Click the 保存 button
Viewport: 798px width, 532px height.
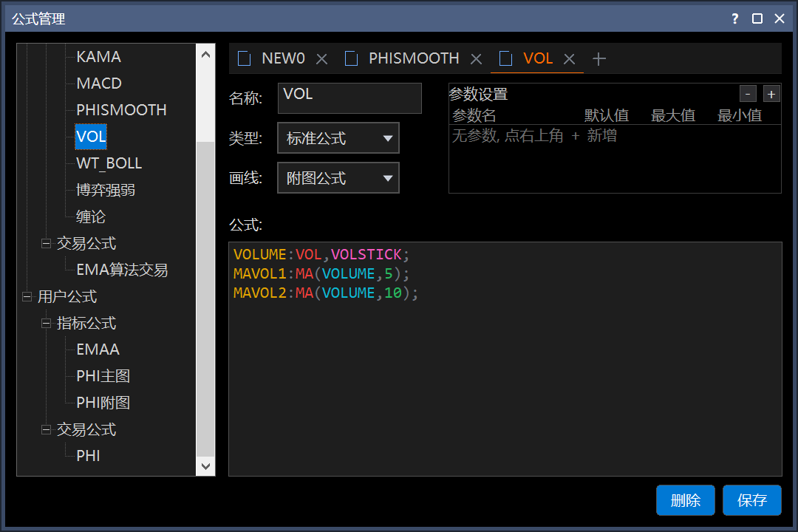752,500
